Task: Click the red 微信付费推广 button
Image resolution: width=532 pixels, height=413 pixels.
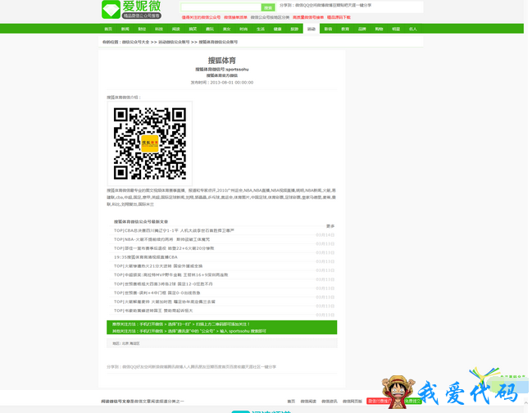Action: [380, 402]
